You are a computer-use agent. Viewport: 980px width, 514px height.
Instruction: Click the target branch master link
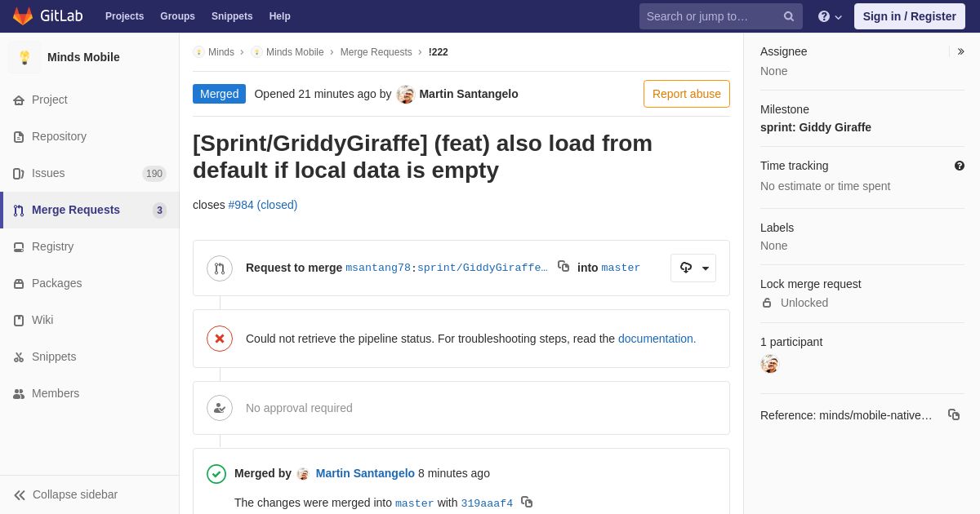click(x=621, y=268)
